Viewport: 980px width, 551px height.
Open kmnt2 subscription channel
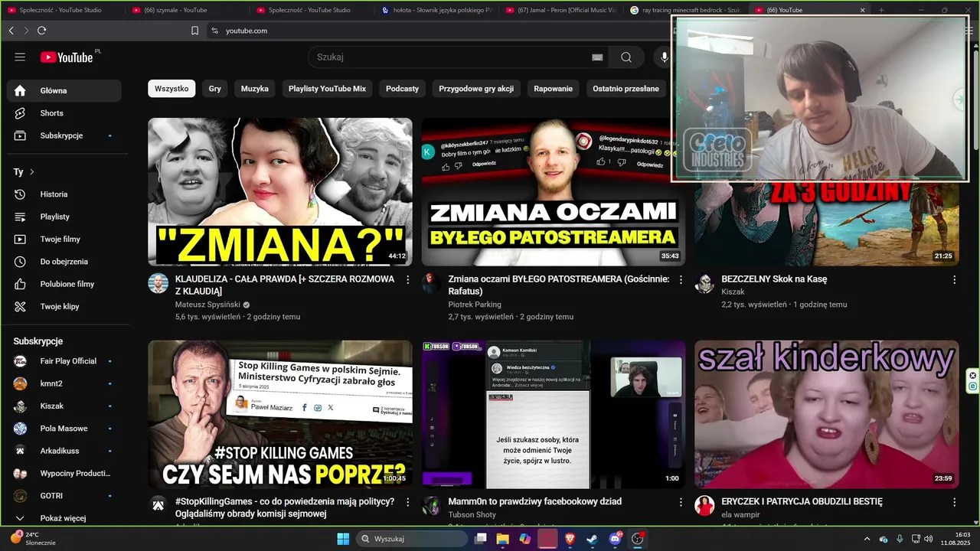(64, 383)
